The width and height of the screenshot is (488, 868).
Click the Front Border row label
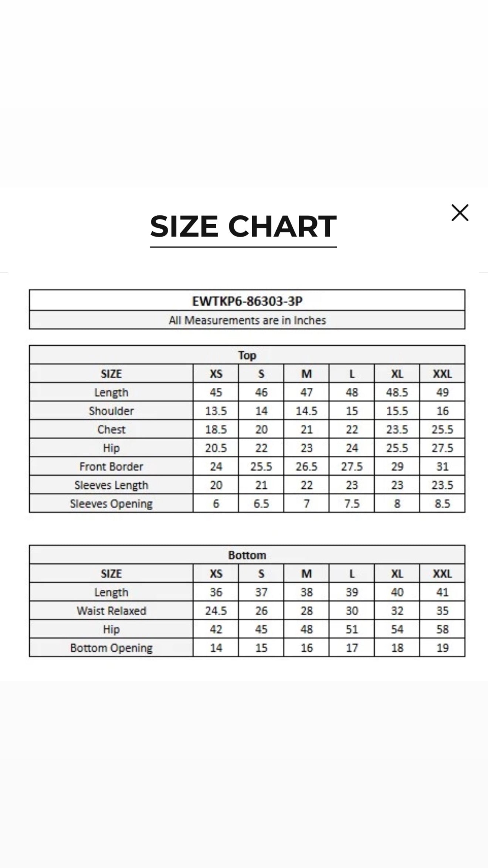pyautogui.click(x=111, y=466)
